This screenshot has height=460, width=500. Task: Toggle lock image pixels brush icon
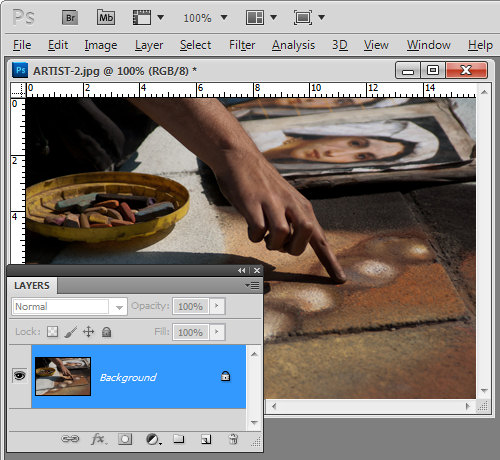coord(71,332)
